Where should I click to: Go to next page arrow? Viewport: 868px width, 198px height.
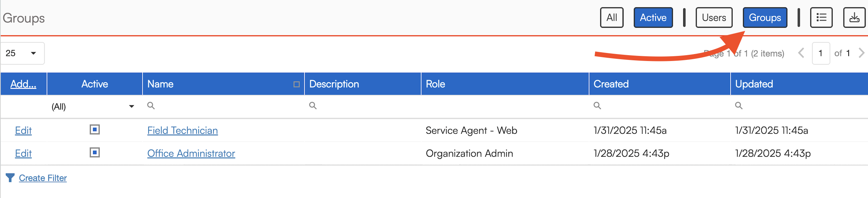click(x=861, y=53)
